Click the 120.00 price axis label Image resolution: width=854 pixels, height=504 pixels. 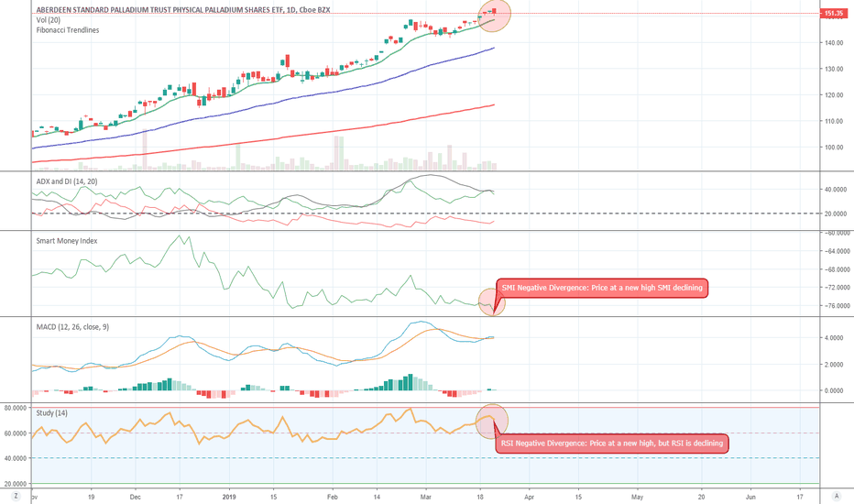[834, 94]
